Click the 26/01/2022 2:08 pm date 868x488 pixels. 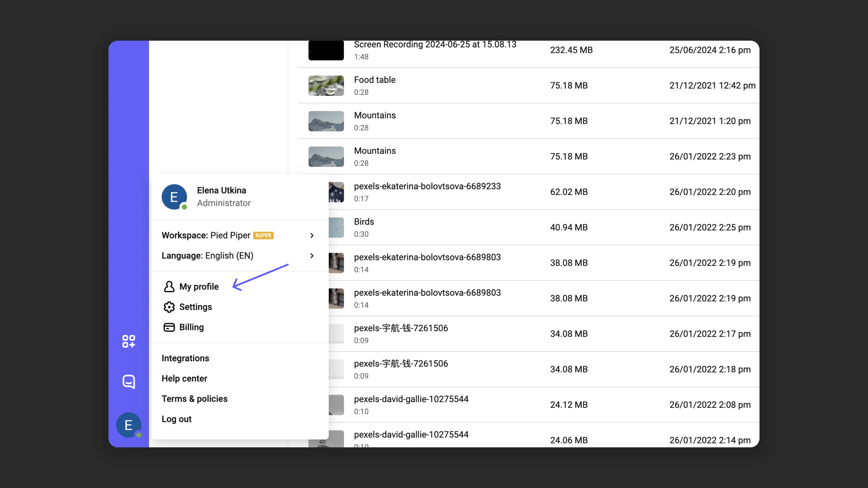pyautogui.click(x=710, y=405)
